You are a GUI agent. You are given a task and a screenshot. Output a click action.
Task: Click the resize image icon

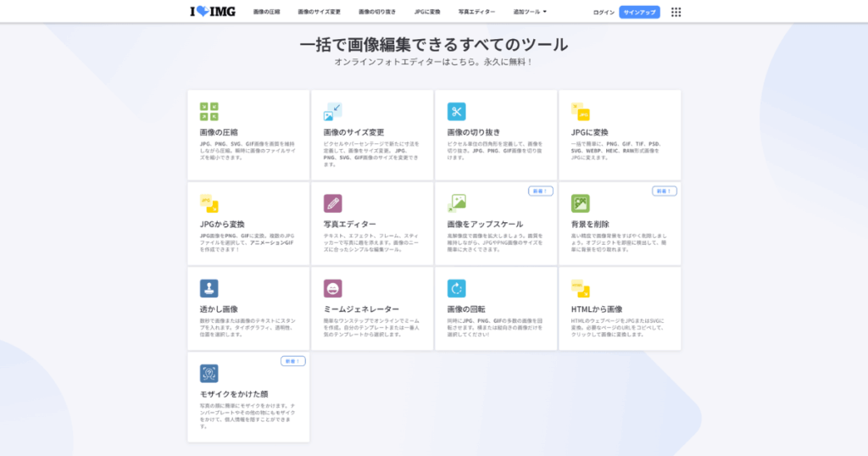332,111
